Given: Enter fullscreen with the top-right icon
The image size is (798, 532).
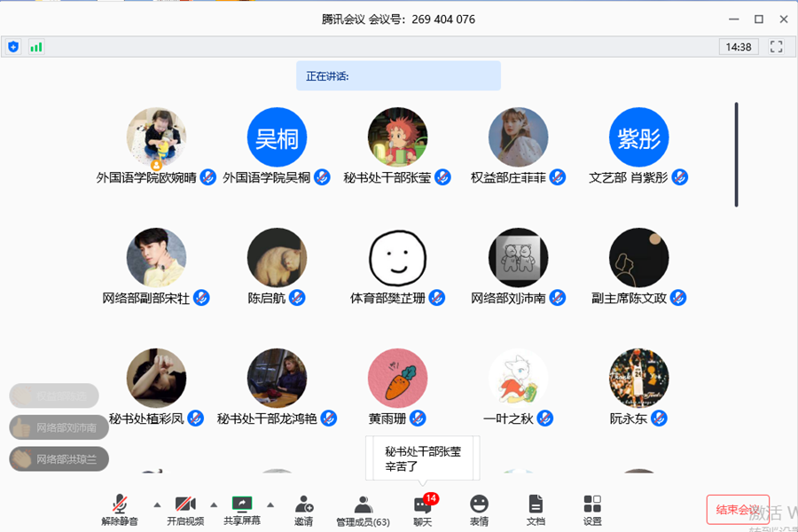Looking at the screenshot, I should pyautogui.click(x=777, y=47).
